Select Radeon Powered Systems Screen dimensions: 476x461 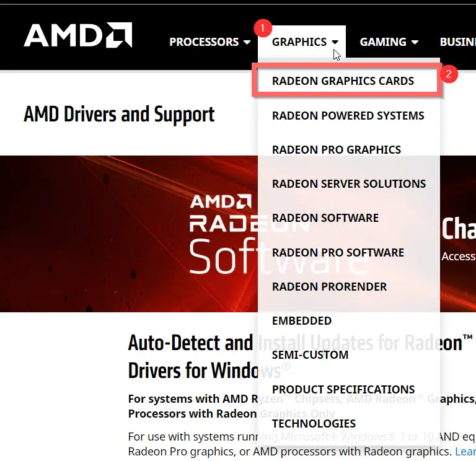[348, 115]
